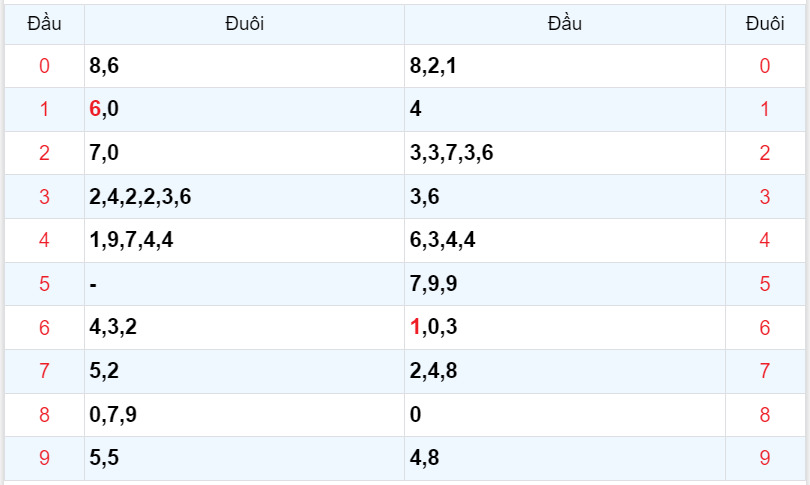Screen dimensions: 810x485
Task: Select the "4,8" cell in the last row
Action: (425, 458)
